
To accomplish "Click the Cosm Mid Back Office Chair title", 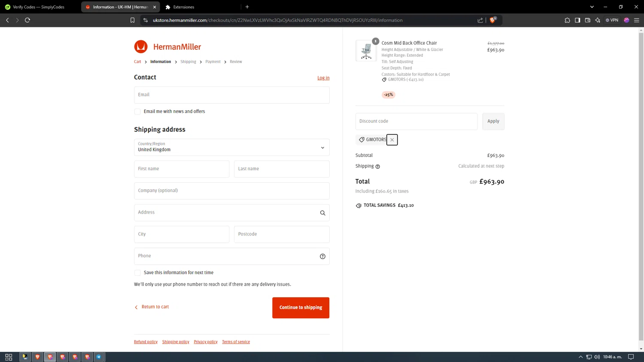I will (409, 43).
